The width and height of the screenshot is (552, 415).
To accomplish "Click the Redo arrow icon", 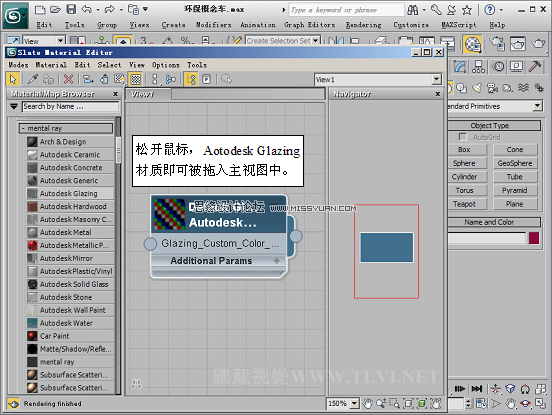I will pyautogui.click(x=110, y=10).
